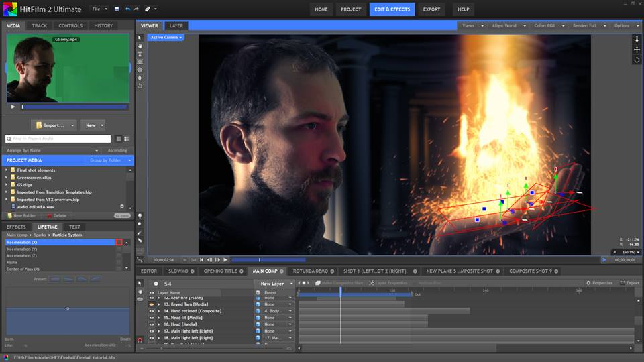Image resolution: width=644 pixels, height=362 pixels.
Task: Open the Arrange By: Name dropdown
Action: (52, 151)
